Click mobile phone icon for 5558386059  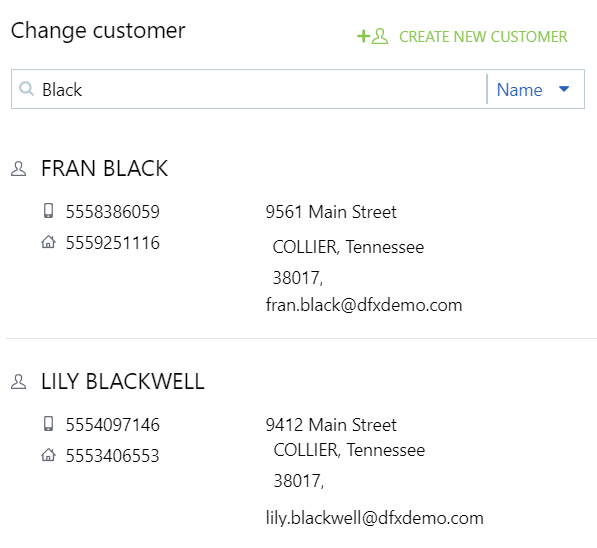[x=48, y=211]
